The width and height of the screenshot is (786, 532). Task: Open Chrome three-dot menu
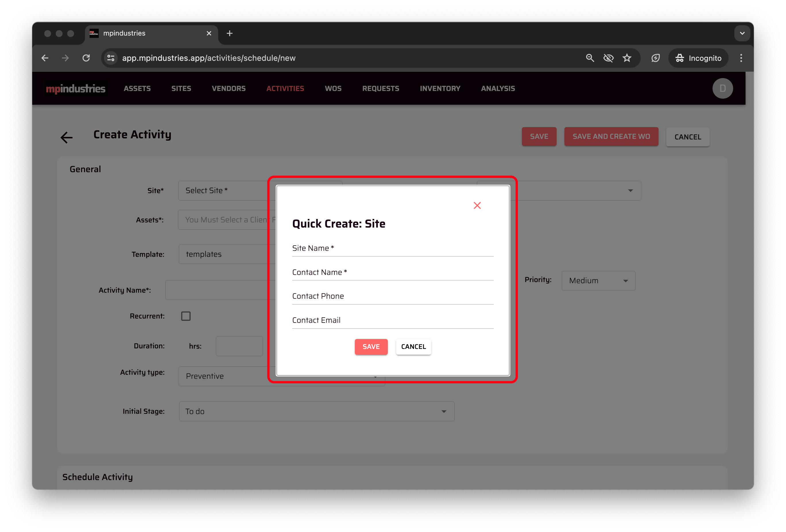point(741,58)
